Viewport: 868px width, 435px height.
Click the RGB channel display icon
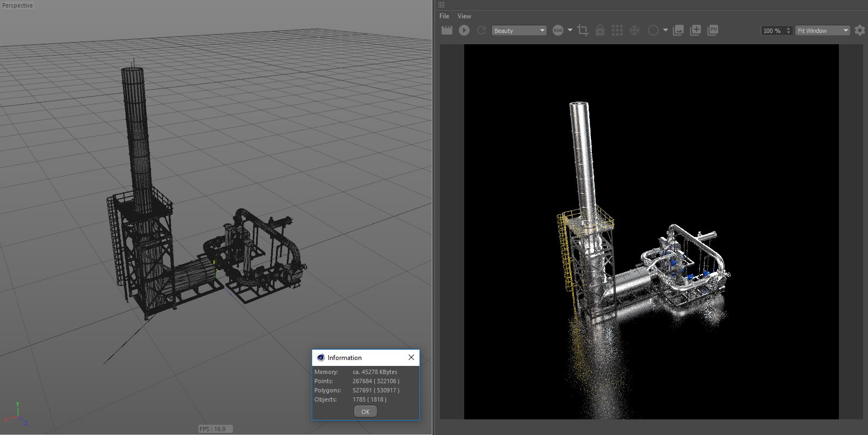[558, 30]
